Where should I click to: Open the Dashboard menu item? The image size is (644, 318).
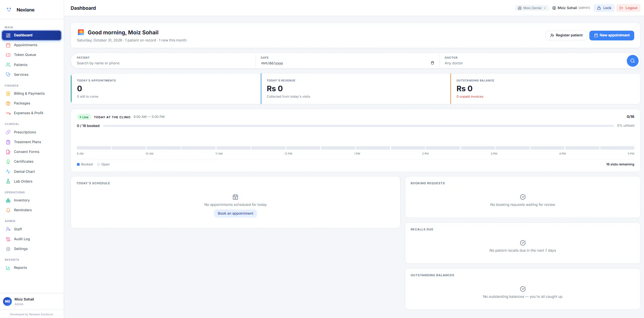(32, 35)
